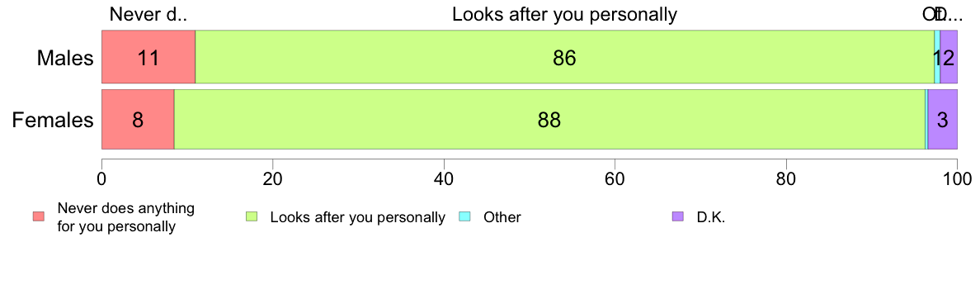Image resolution: width=980 pixels, height=304 pixels.
Task: Select the Males green segment labeled 86
Action: 565,57
